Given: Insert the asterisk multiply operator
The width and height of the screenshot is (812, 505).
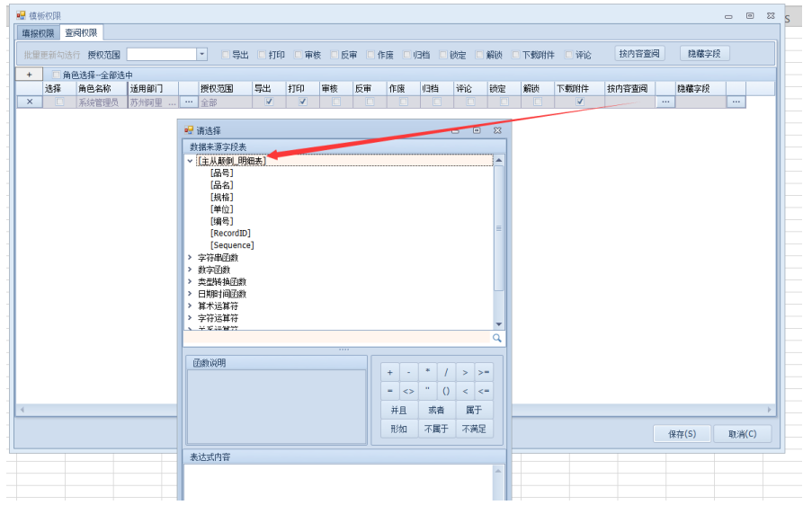Looking at the screenshot, I should [427, 372].
